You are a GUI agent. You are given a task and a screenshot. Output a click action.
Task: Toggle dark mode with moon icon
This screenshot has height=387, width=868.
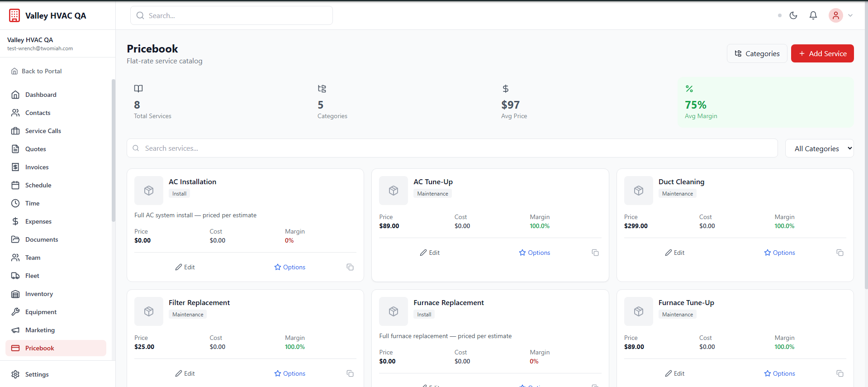[793, 15]
